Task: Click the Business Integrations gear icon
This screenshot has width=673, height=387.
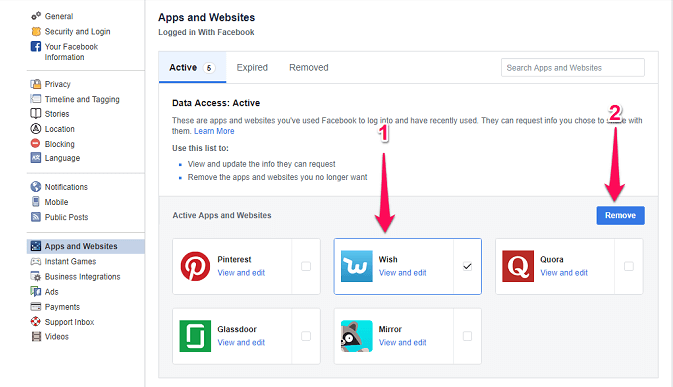Action: pos(36,276)
